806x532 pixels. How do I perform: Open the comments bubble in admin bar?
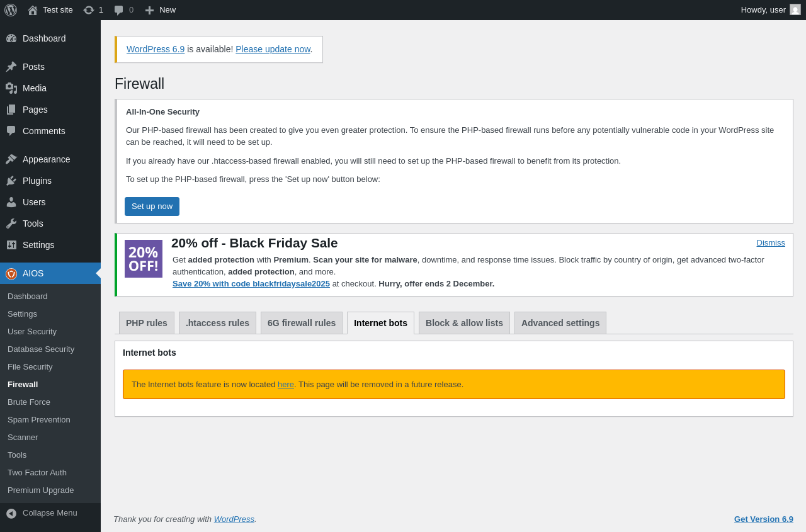coord(118,10)
